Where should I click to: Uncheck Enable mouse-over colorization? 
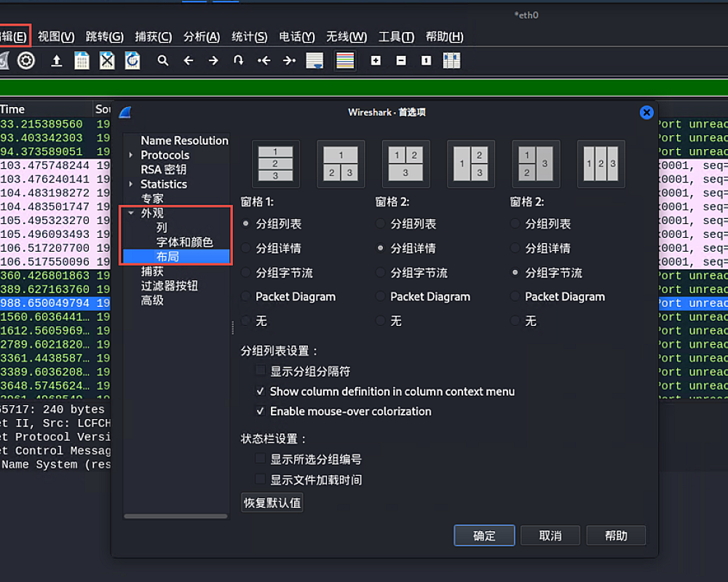point(261,411)
